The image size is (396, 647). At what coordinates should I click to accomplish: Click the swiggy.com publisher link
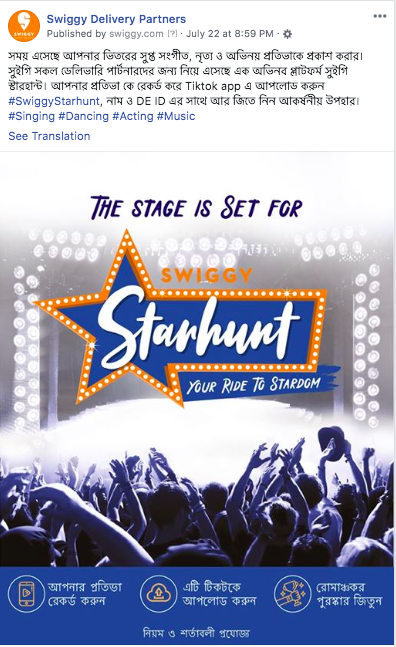tap(137, 34)
